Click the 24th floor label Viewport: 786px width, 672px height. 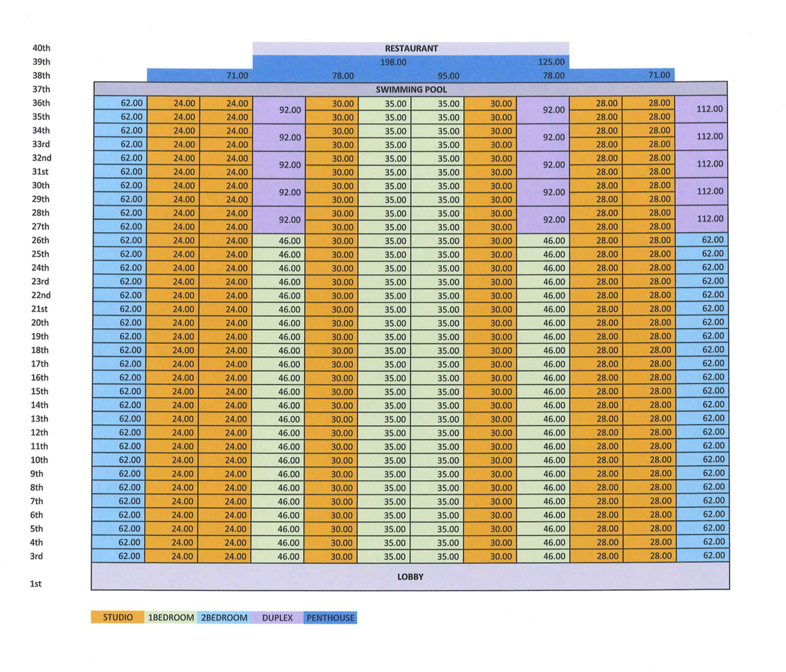(x=40, y=268)
